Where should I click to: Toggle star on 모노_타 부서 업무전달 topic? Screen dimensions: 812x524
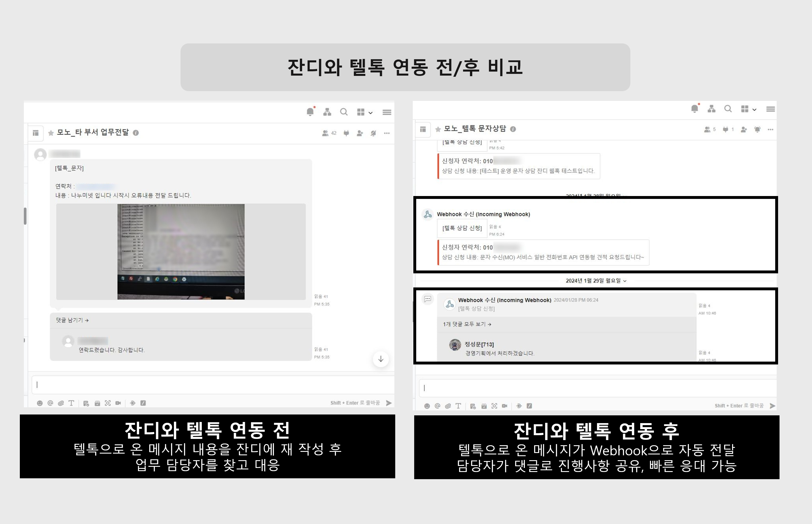tap(51, 133)
